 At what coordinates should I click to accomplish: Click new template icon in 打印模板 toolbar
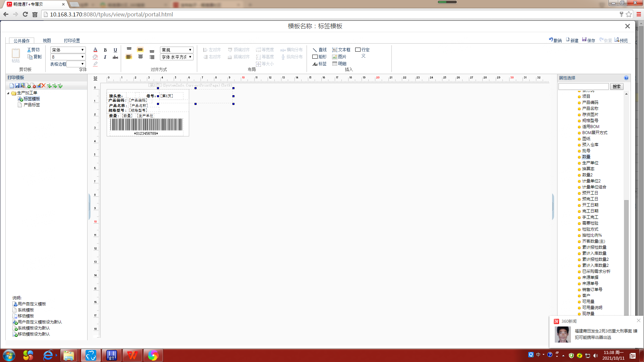pyautogui.click(x=12, y=86)
